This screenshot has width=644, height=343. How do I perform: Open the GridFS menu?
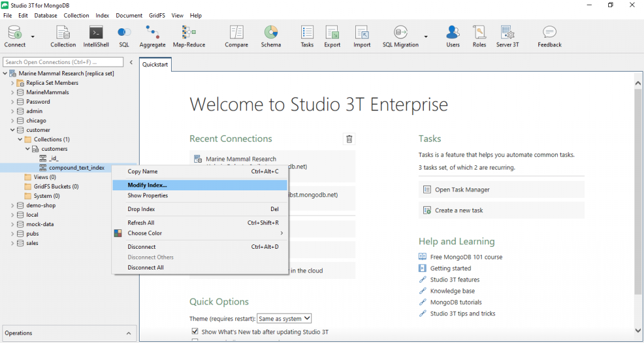point(157,15)
